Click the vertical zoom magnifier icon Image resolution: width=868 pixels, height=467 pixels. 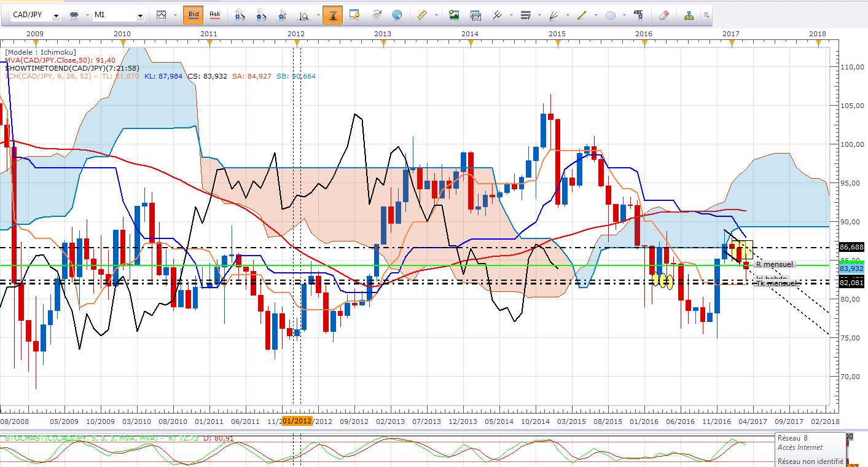click(303, 15)
